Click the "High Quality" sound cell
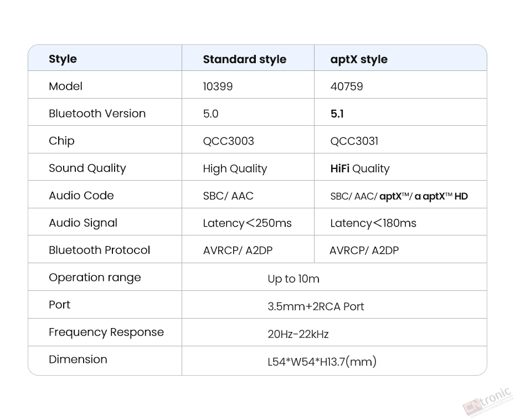 (235, 168)
